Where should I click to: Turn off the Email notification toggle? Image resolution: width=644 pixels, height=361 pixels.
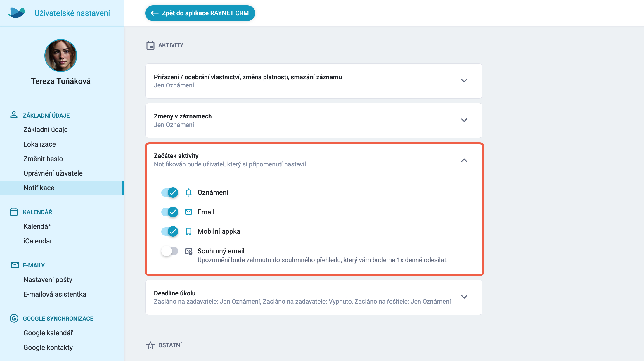pos(170,212)
